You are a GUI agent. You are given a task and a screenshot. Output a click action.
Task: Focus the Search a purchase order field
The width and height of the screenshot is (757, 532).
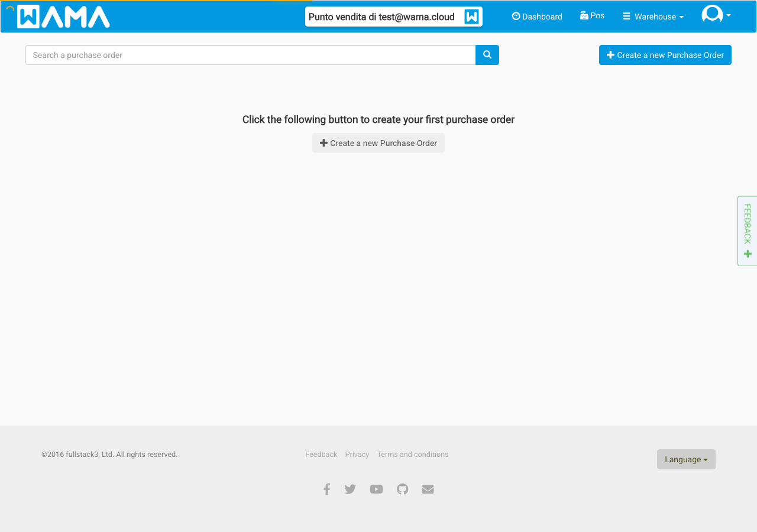point(250,55)
